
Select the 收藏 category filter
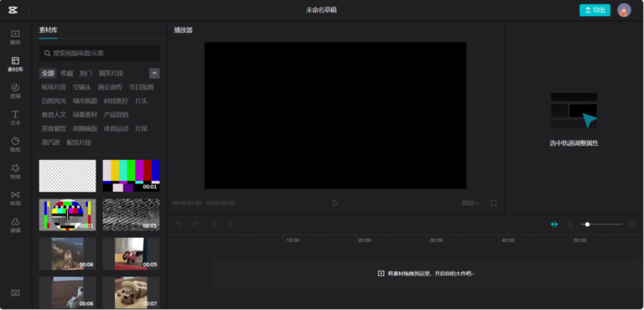pos(66,74)
